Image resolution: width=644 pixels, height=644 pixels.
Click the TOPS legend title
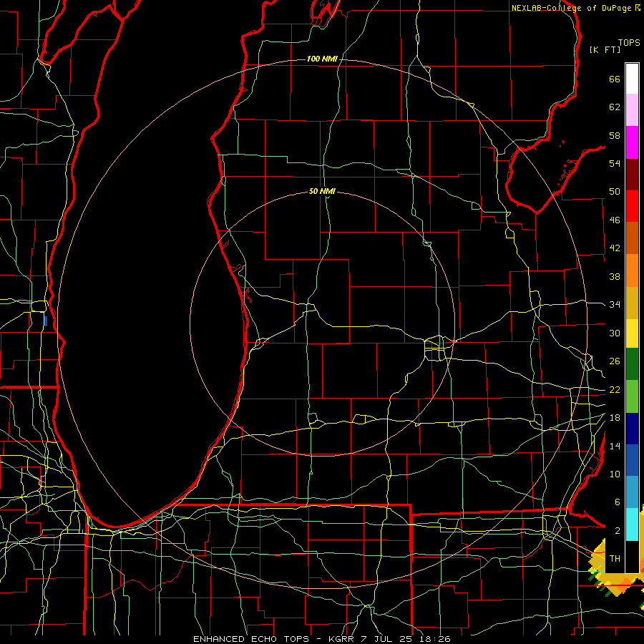click(x=629, y=42)
